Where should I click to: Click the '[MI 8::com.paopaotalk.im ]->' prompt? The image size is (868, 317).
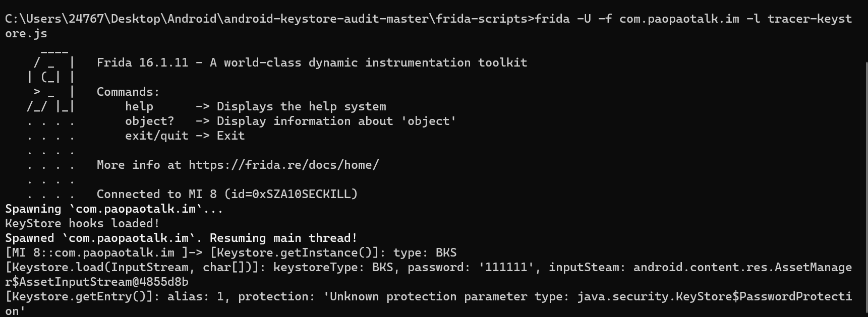(x=103, y=253)
